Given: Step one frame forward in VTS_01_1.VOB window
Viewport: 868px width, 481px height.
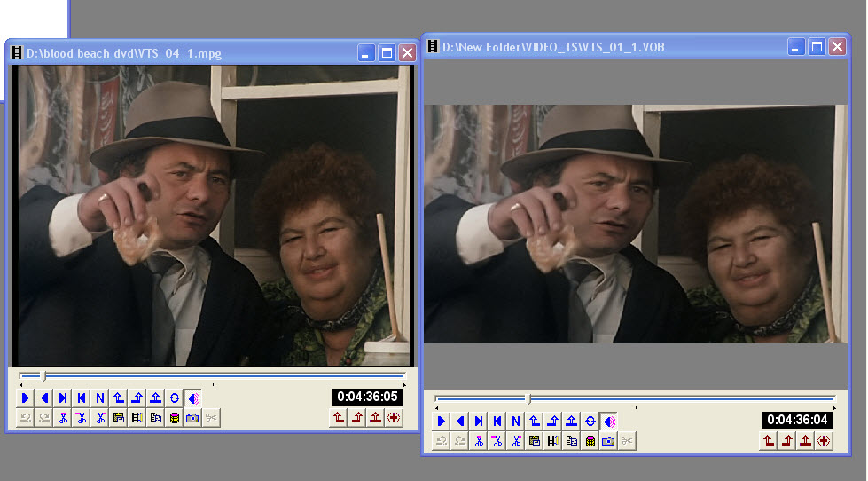Looking at the screenshot, I should pos(478,422).
